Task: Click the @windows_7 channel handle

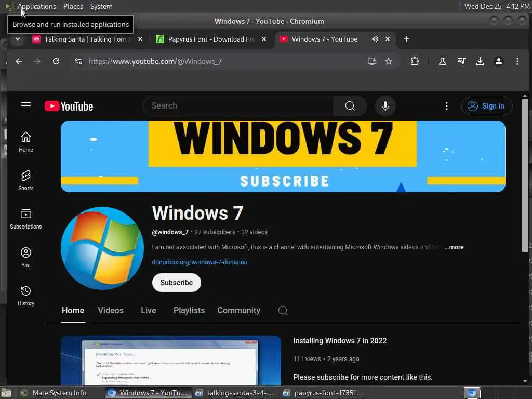Action: (170, 232)
